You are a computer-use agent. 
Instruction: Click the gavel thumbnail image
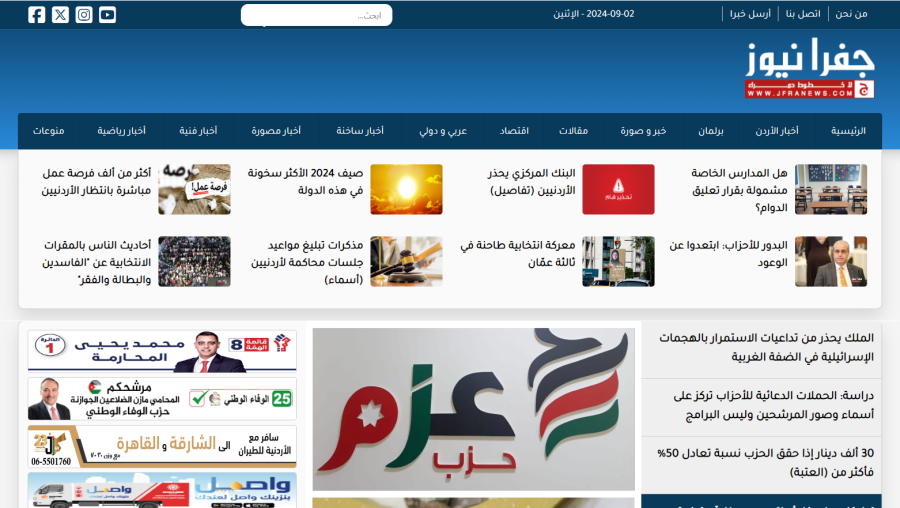406,261
